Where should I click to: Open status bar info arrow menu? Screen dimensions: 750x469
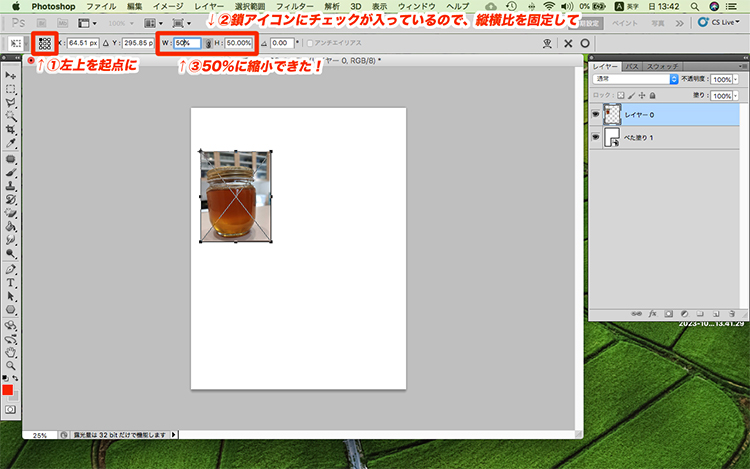coord(174,435)
